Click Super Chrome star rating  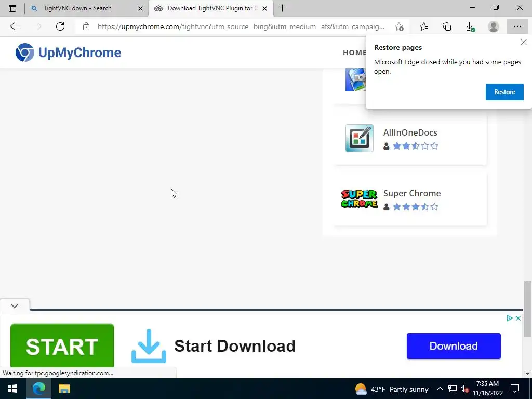coord(416,207)
